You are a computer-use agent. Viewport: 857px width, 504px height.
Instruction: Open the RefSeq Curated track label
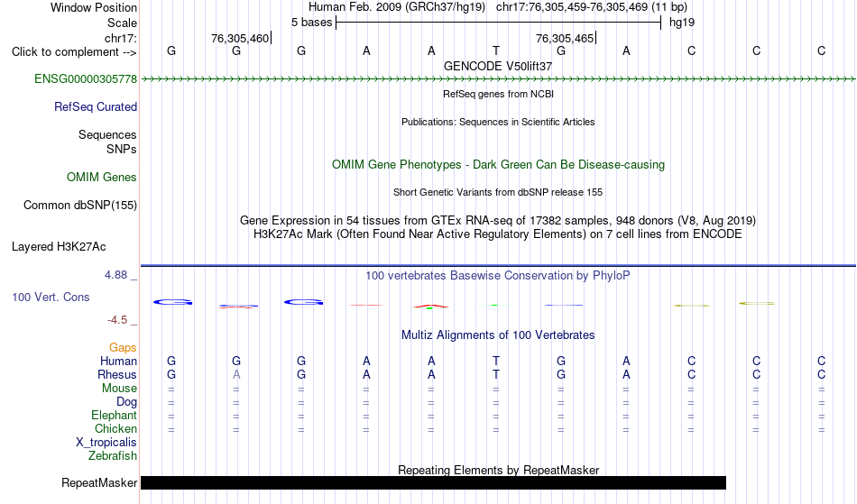pos(95,107)
